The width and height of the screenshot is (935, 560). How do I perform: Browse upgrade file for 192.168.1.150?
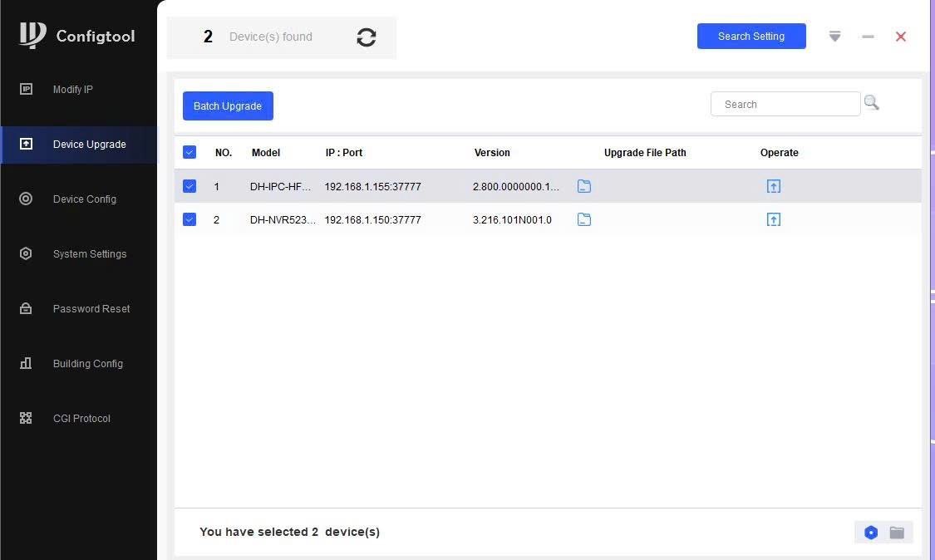tap(584, 219)
